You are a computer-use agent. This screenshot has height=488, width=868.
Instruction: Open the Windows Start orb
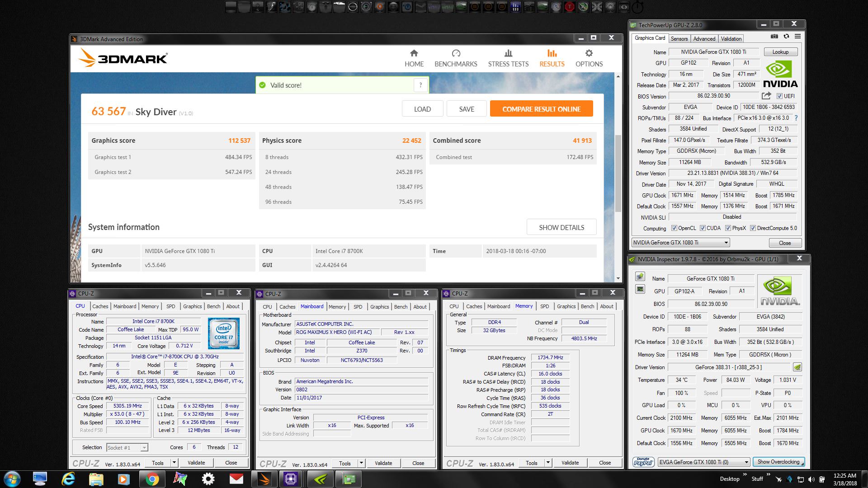(12, 479)
